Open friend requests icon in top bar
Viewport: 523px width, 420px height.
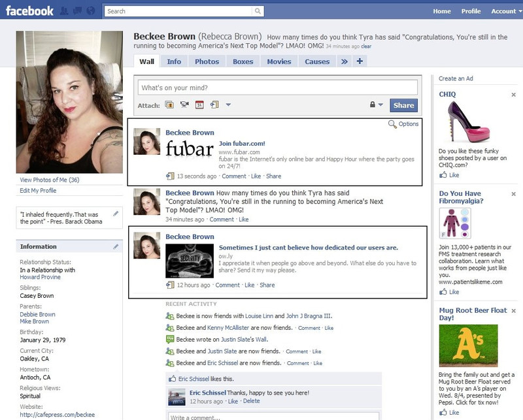64,11
